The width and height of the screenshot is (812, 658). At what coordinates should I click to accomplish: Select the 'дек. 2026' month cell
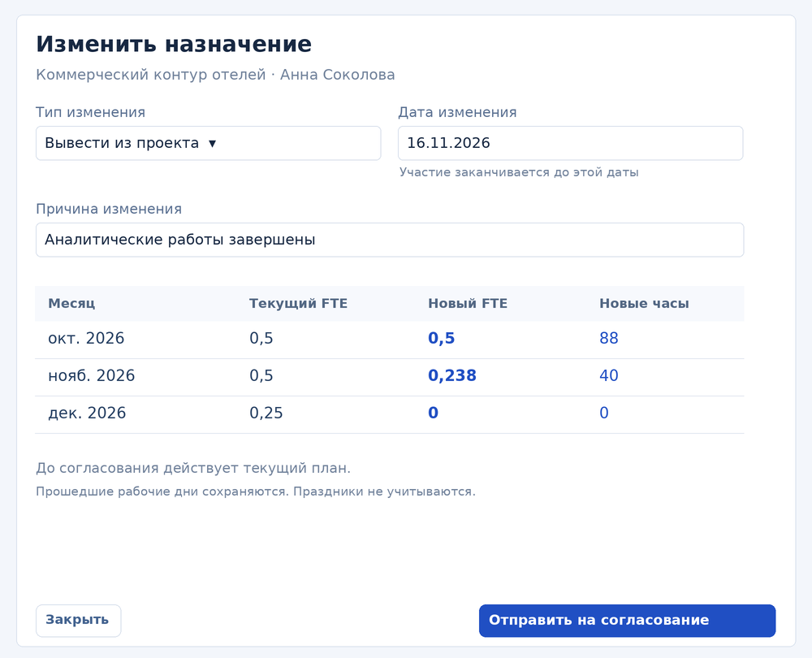click(x=87, y=413)
